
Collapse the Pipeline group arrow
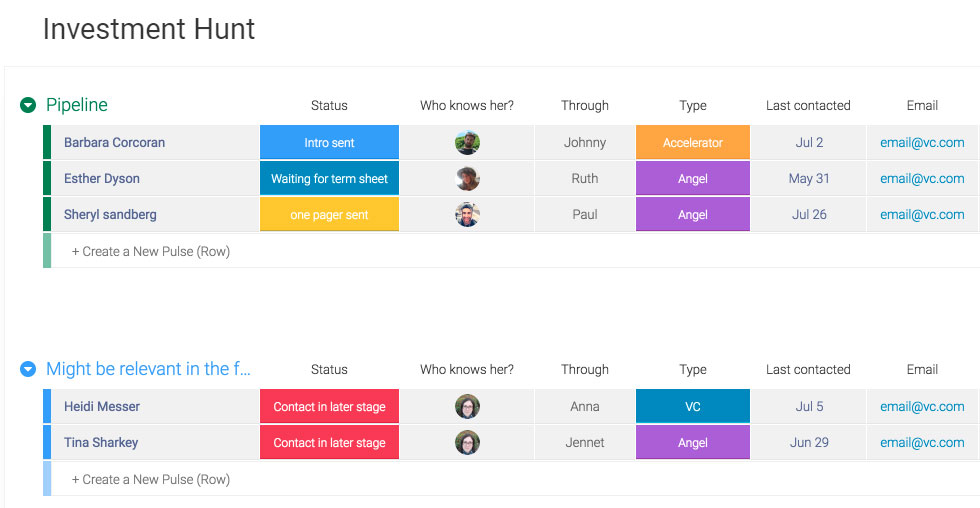pos(28,105)
